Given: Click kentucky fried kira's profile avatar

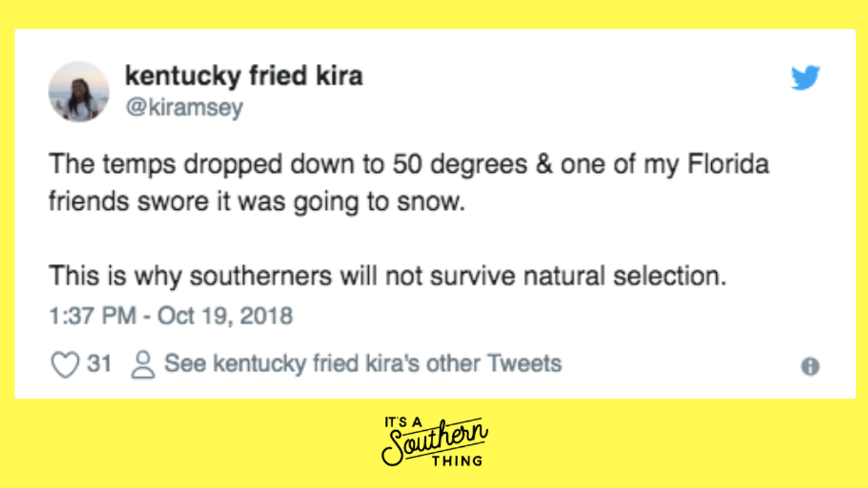Looking at the screenshot, I should [80, 91].
